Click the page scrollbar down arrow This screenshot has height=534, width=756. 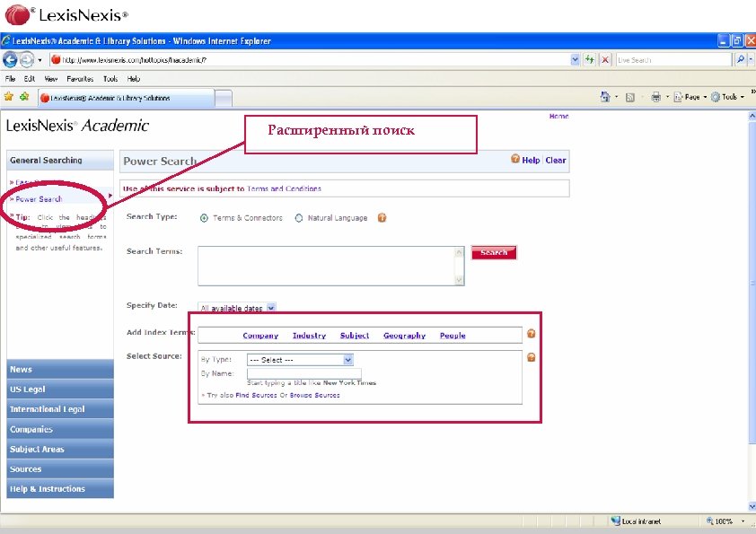(x=752, y=506)
